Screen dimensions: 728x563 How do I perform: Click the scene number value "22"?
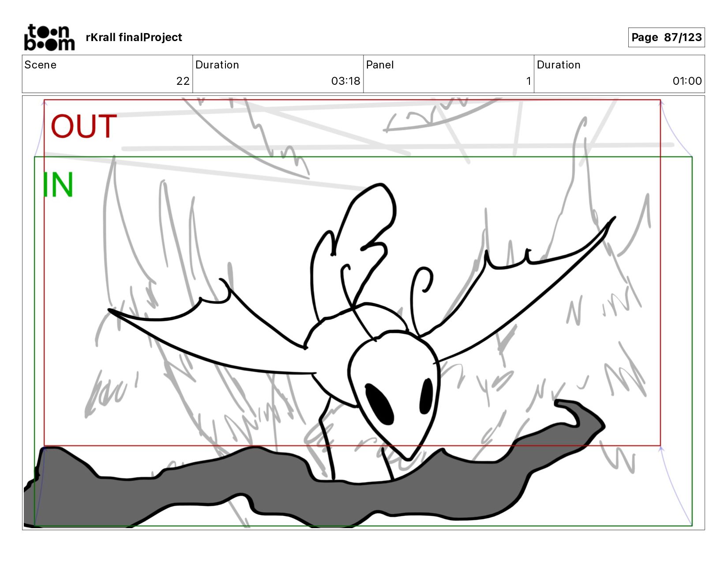pos(183,81)
